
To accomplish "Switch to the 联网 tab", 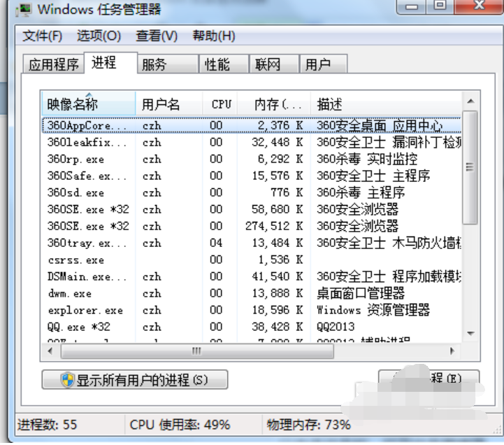I will click(x=268, y=64).
